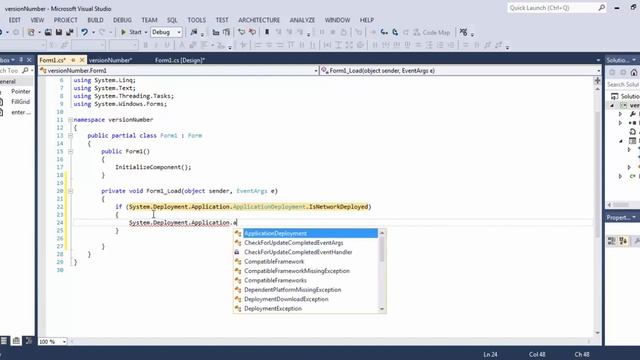Click the New Project icon

[31, 32]
